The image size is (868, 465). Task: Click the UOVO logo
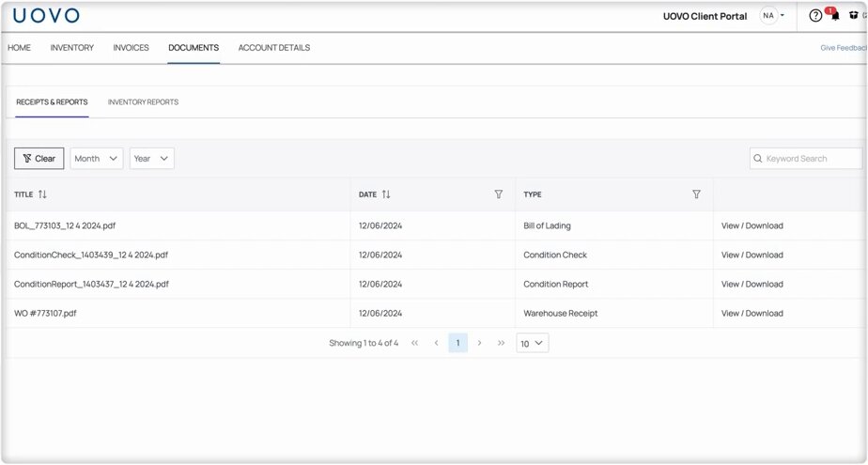[x=47, y=15]
